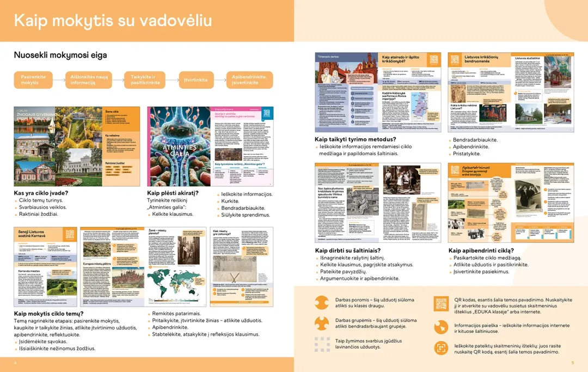
Task: Click the group work (Darbas grupėmis) icon
Action: click(321, 323)
